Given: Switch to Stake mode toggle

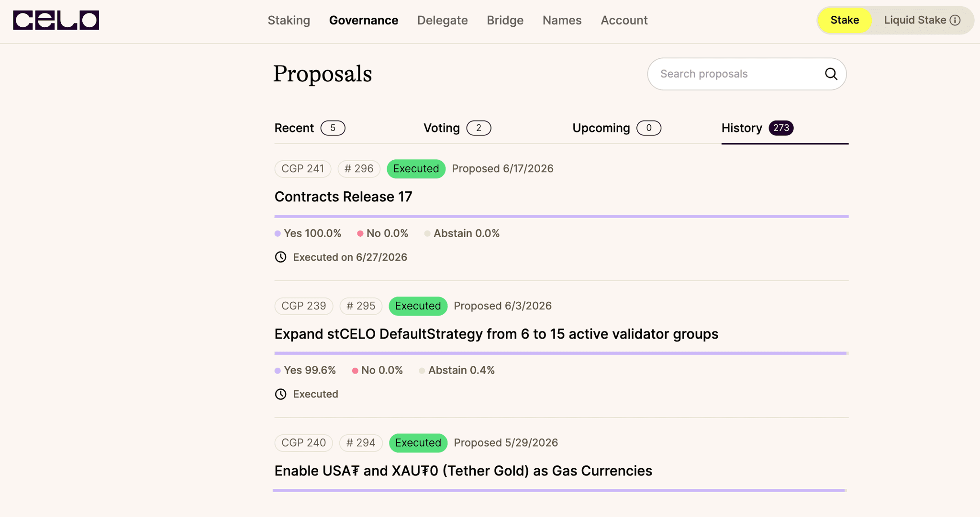Looking at the screenshot, I should click(845, 20).
